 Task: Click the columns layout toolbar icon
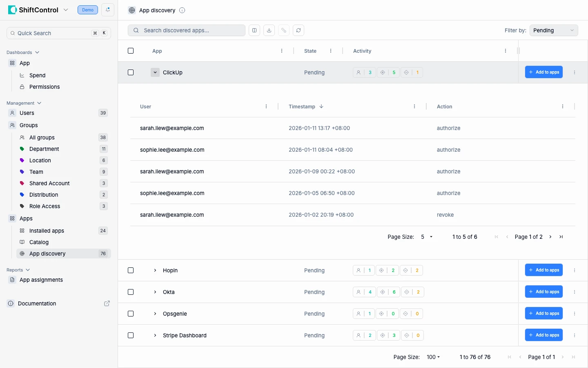click(x=254, y=30)
